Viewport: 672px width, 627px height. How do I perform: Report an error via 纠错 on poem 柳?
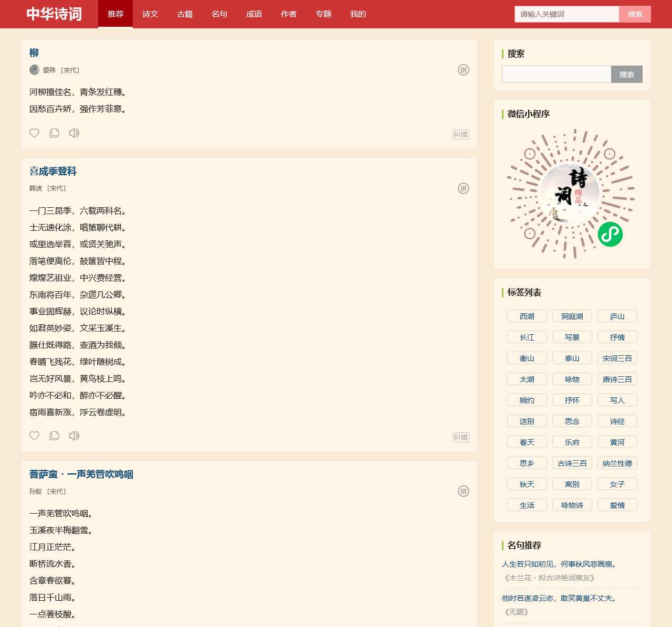460,134
